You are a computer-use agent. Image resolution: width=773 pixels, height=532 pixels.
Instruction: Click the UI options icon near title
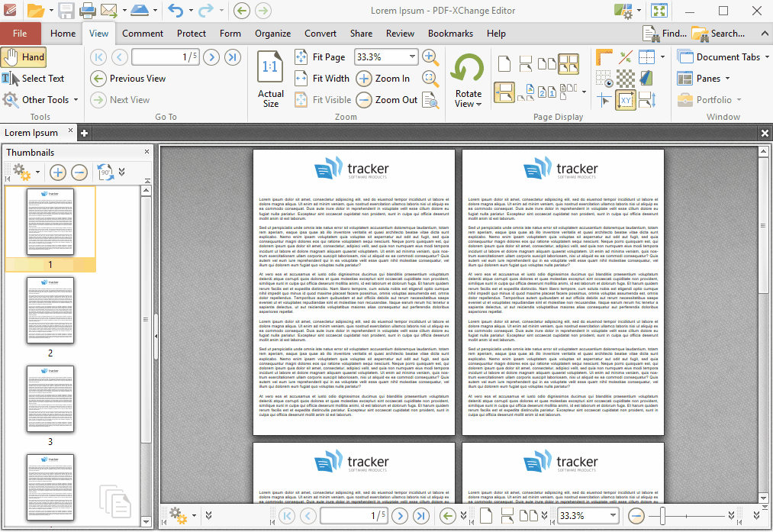(623, 11)
